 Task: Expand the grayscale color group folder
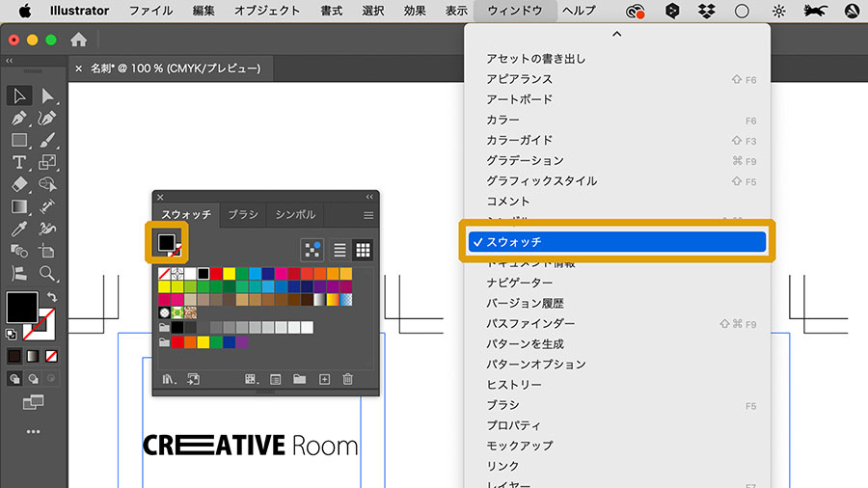click(164, 328)
